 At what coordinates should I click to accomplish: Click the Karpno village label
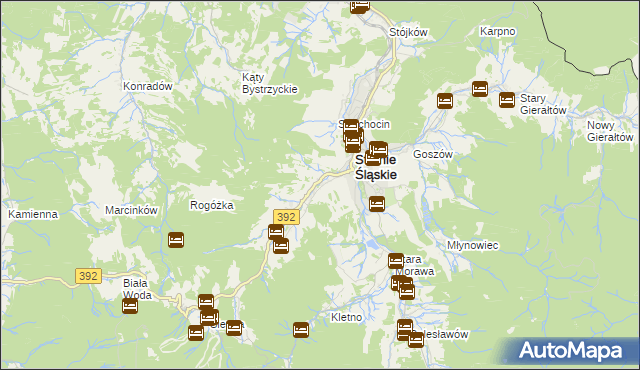click(x=498, y=31)
